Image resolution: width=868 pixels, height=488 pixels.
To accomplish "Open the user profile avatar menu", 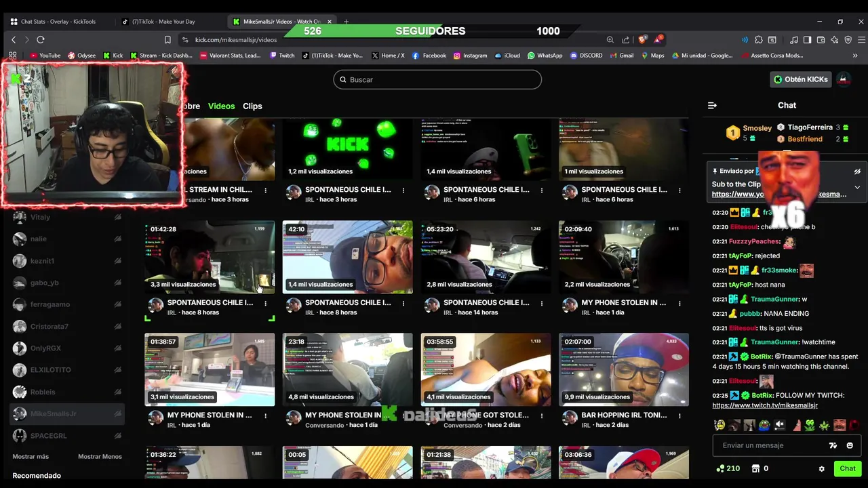I will [844, 79].
